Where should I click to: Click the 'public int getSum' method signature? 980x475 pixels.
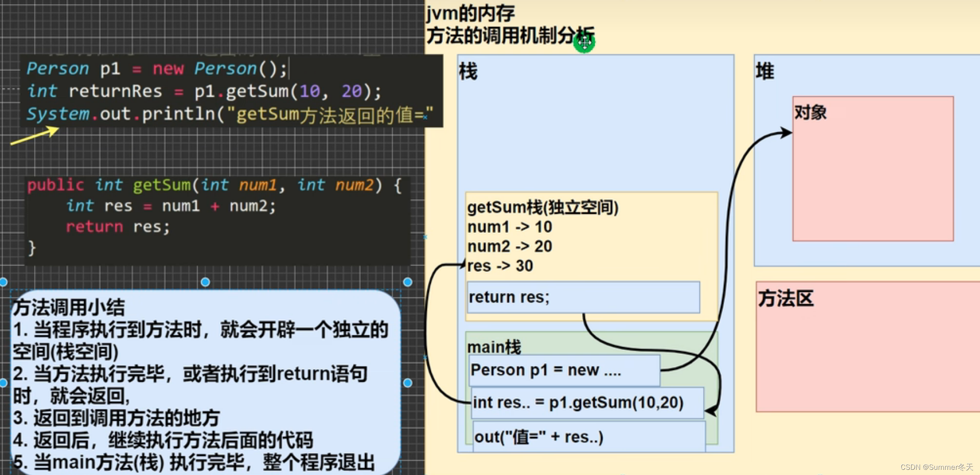pyautogui.click(x=215, y=185)
